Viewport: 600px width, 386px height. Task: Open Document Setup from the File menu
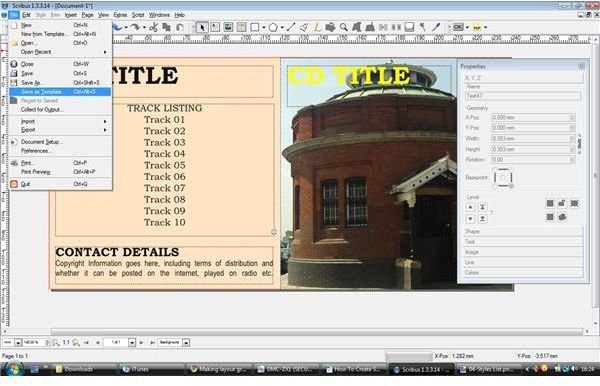pyautogui.click(x=60, y=142)
